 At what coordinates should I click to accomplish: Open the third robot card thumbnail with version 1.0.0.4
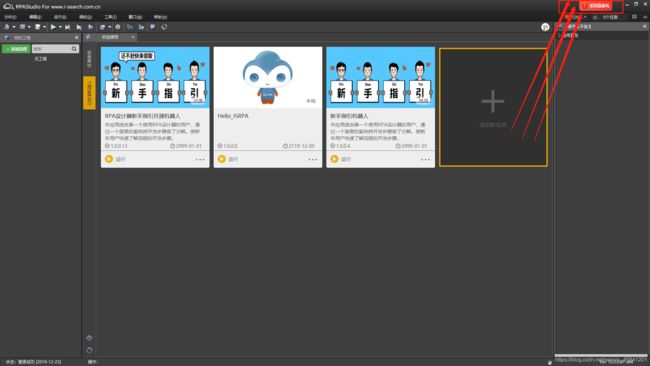click(381, 78)
